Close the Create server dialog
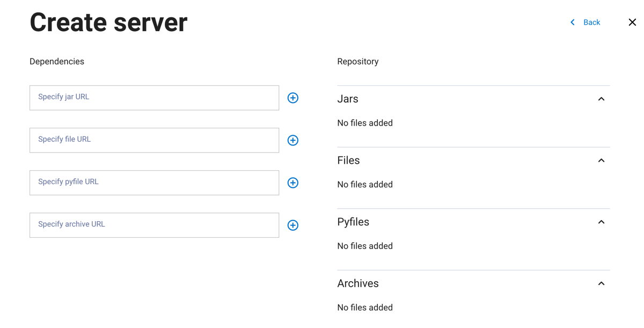 [632, 22]
